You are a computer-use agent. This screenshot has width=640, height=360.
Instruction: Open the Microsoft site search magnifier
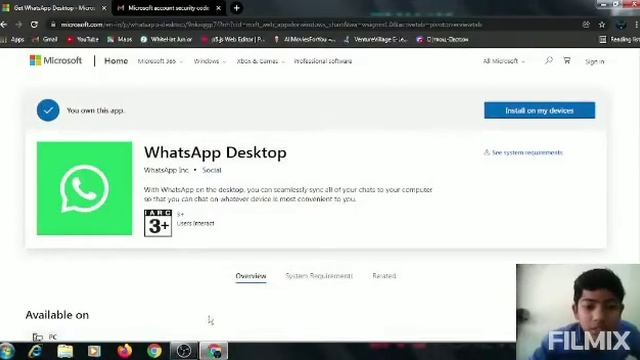pyautogui.click(x=549, y=61)
